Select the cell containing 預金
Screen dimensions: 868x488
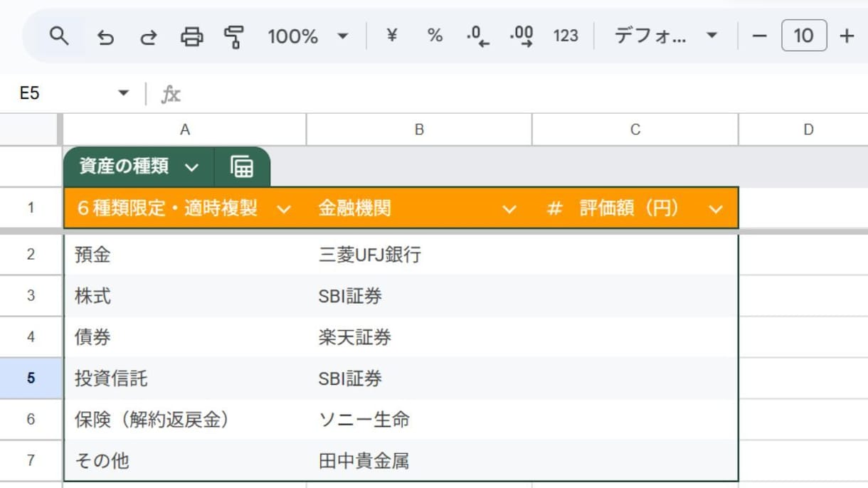pos(185,255)
